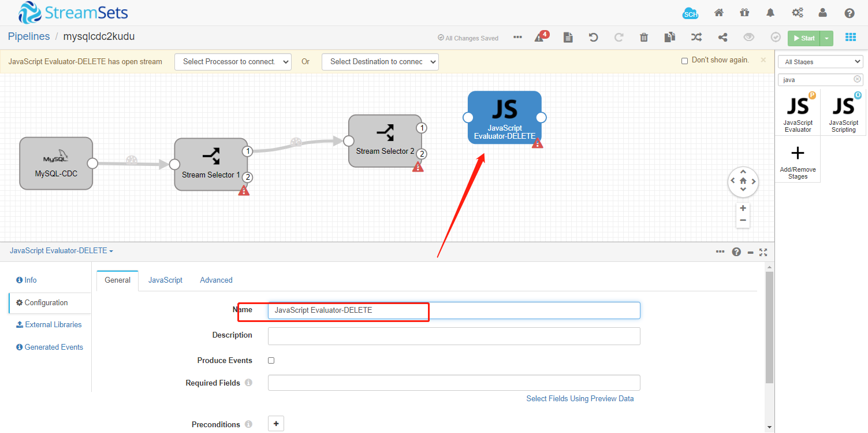The image size is (868, 433).
Task: Open pipeline toolbar more options ellipsis
Action: point(517,38)
